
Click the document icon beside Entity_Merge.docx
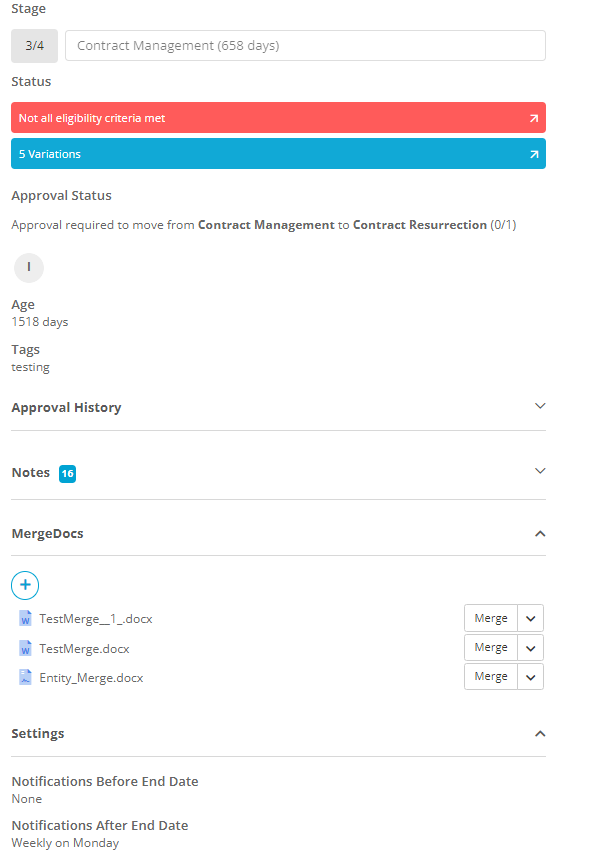[24, 677]
